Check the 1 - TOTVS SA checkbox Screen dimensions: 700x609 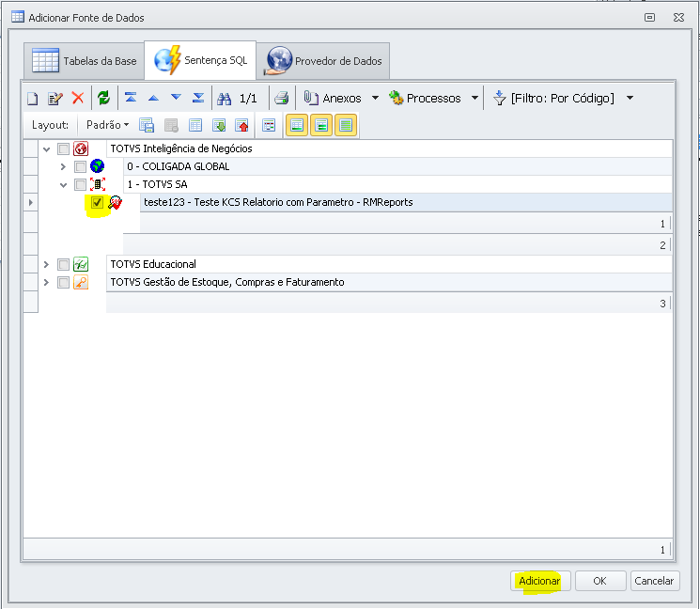[81, 184]
